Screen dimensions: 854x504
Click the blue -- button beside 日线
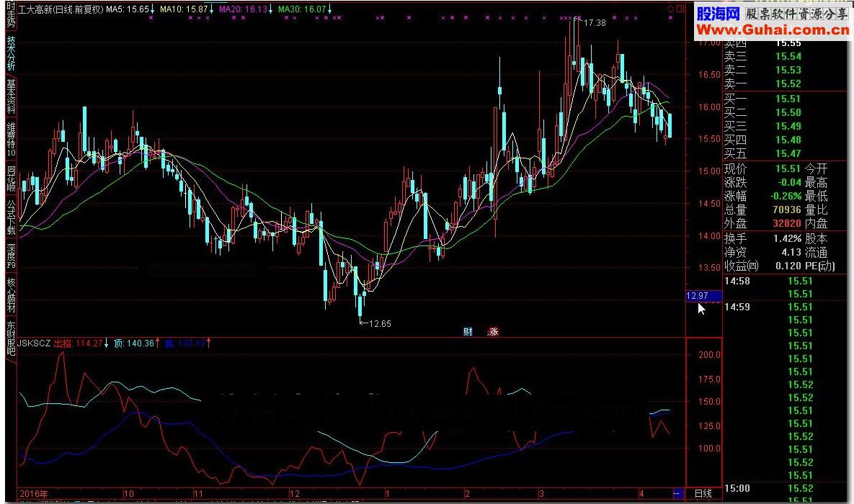[x=678, y=494]
